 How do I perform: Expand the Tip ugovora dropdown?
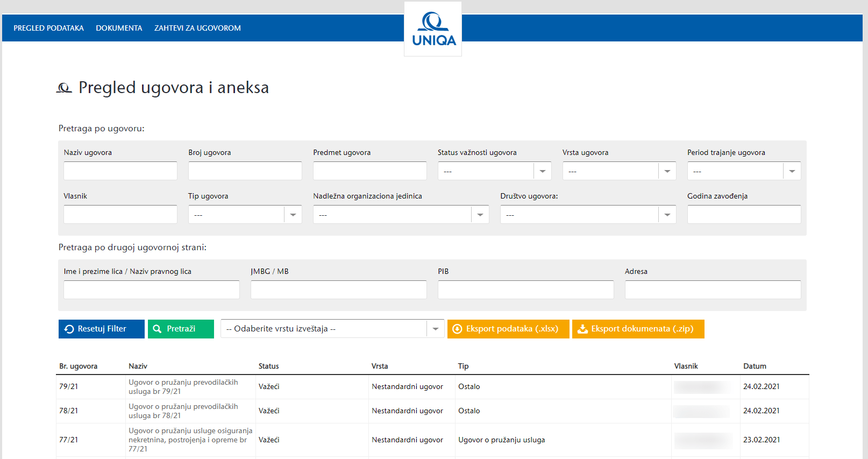coord(293,215)
